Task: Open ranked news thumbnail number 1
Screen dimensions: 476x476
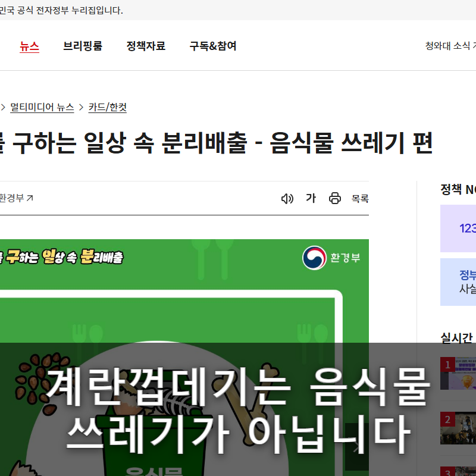Action: 458,374
